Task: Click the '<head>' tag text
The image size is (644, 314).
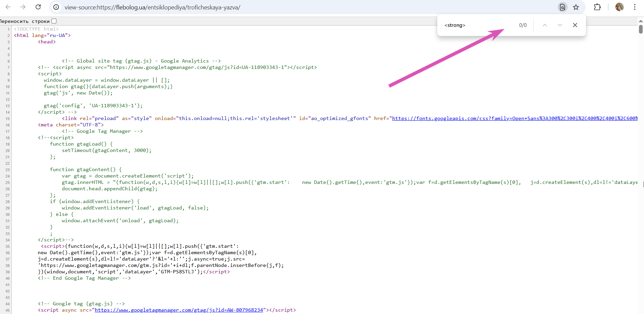Action: tap(47, 42)
